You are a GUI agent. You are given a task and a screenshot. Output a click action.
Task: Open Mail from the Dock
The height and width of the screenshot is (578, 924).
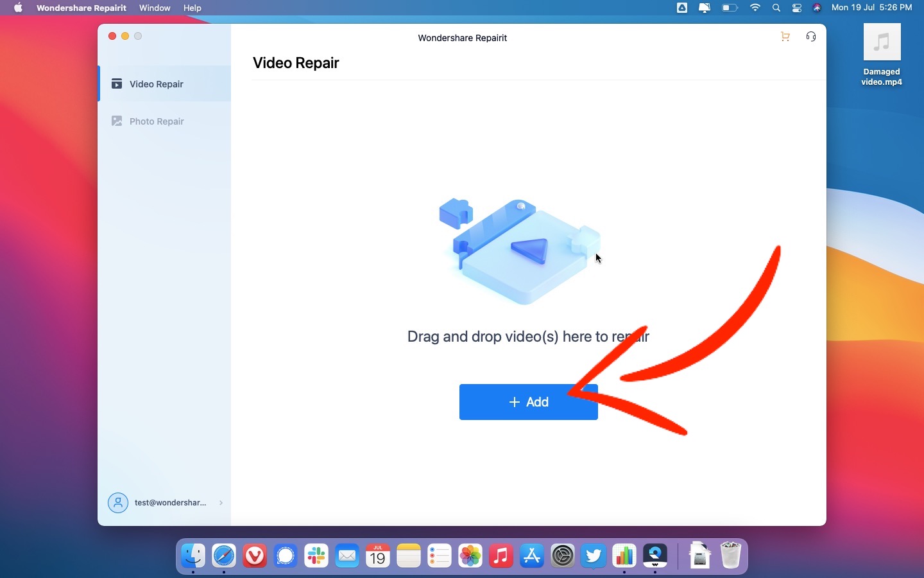click(x=347, y=556)
